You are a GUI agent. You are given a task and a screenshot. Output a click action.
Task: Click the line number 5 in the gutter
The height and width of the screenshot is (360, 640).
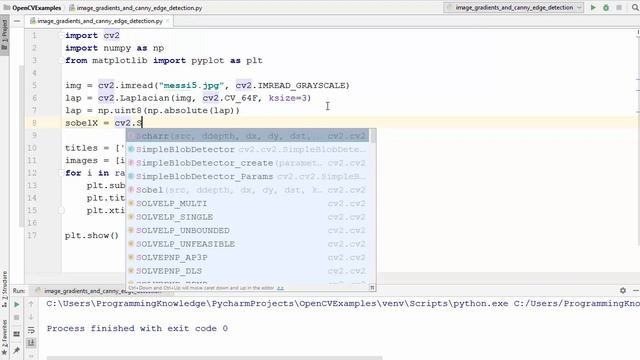[34, 85]
